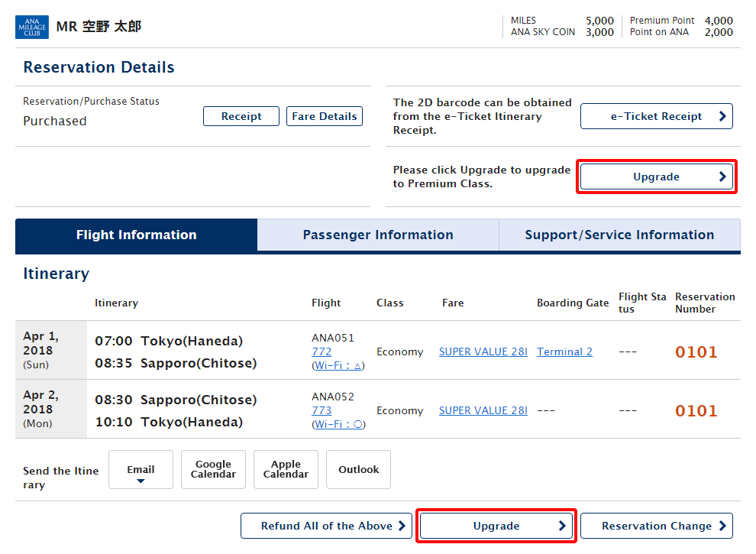Image resolution: width=756 pixels, height=554 pixels.
Task: Open the Support/Service Information tab
Action: click(x=619, y=235)
